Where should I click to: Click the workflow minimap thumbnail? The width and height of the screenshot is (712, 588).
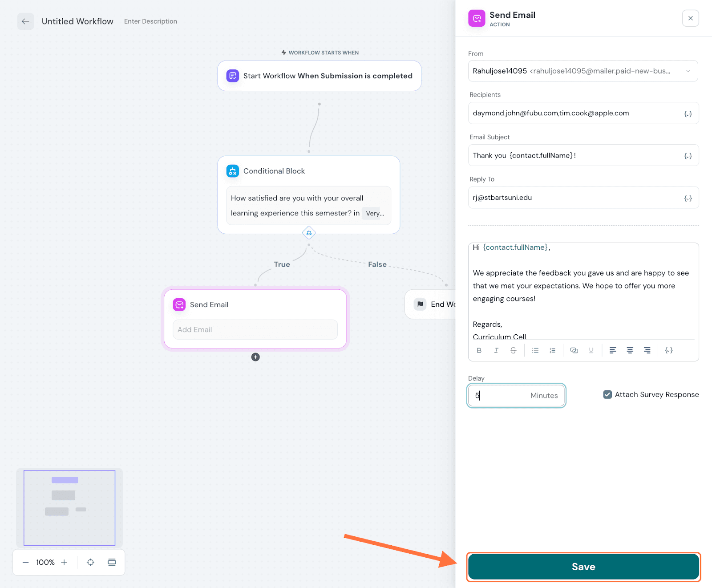click(x=69, y=508)
